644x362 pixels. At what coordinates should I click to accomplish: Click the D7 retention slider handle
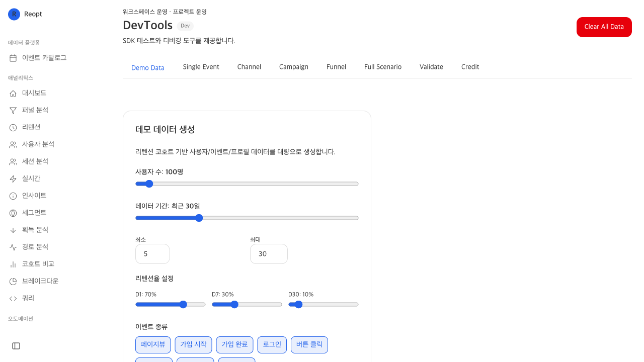pos(234,305)
